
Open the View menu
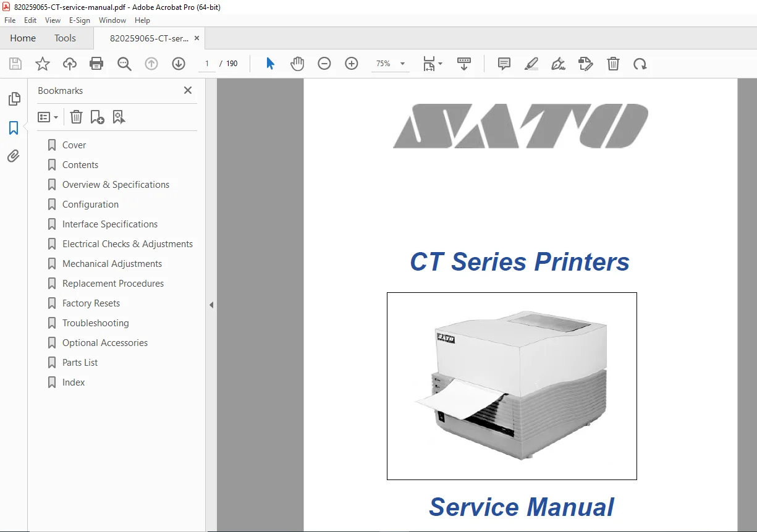pyautogui.click(x=53, y=20)
